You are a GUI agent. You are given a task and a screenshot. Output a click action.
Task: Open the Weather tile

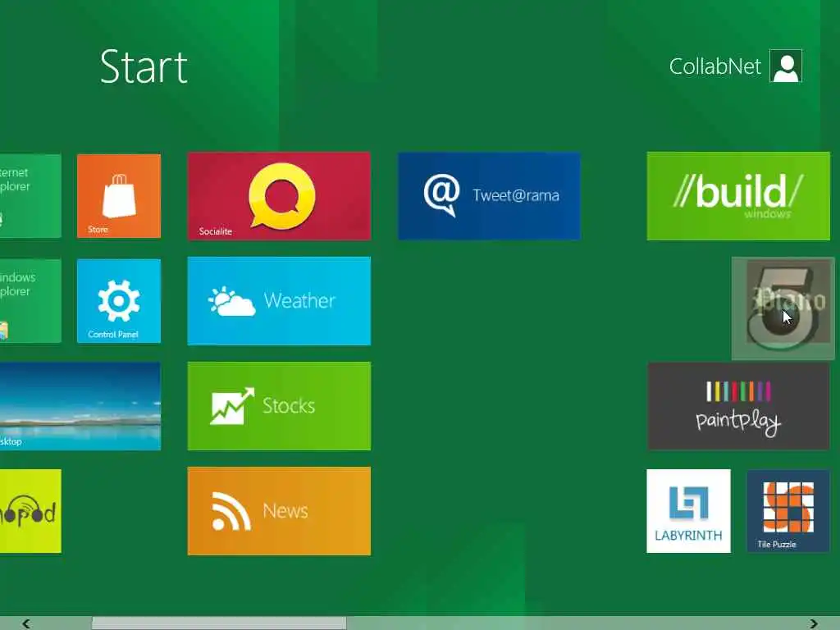[279, 301]
